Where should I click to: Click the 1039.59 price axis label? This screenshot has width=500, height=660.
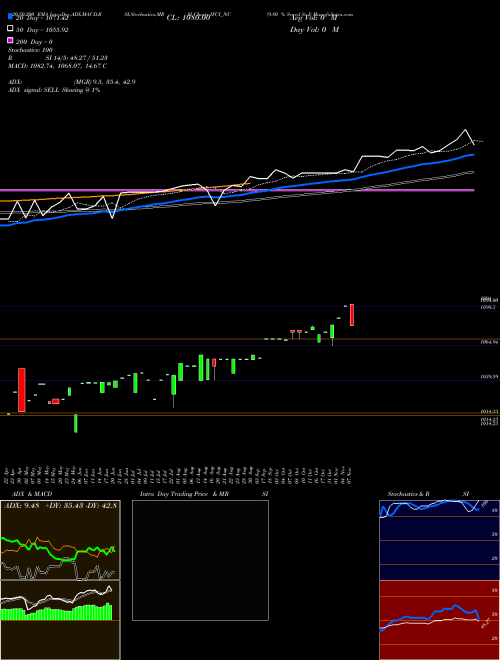point(489,377)
